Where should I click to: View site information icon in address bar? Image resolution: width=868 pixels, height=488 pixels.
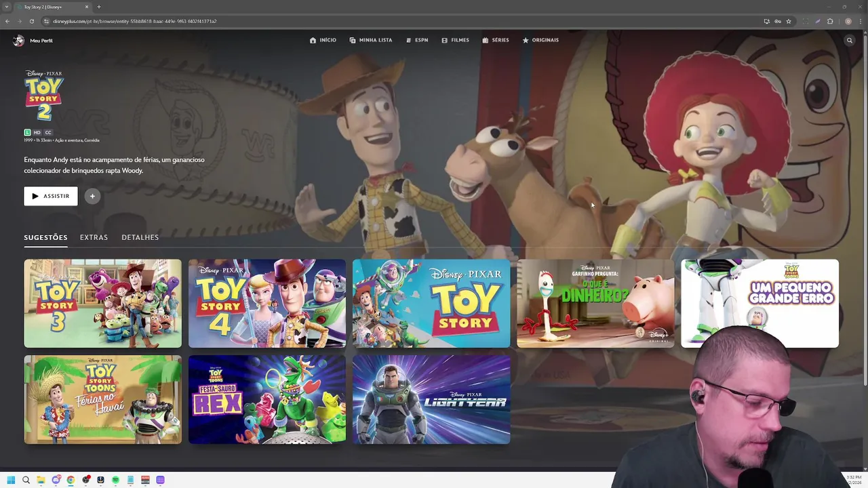point(47,21)
